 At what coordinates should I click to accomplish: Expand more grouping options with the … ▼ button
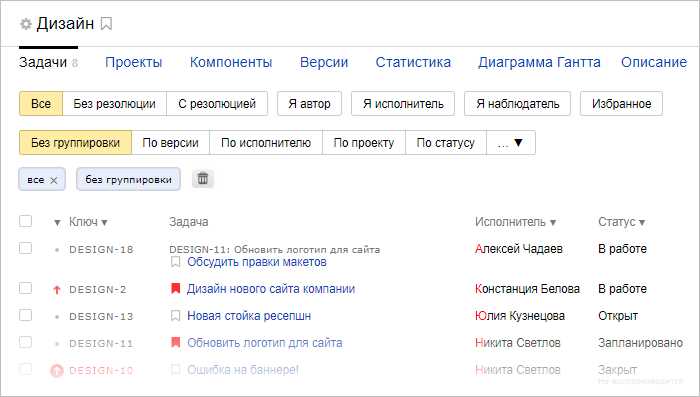(x=511, y=143)
